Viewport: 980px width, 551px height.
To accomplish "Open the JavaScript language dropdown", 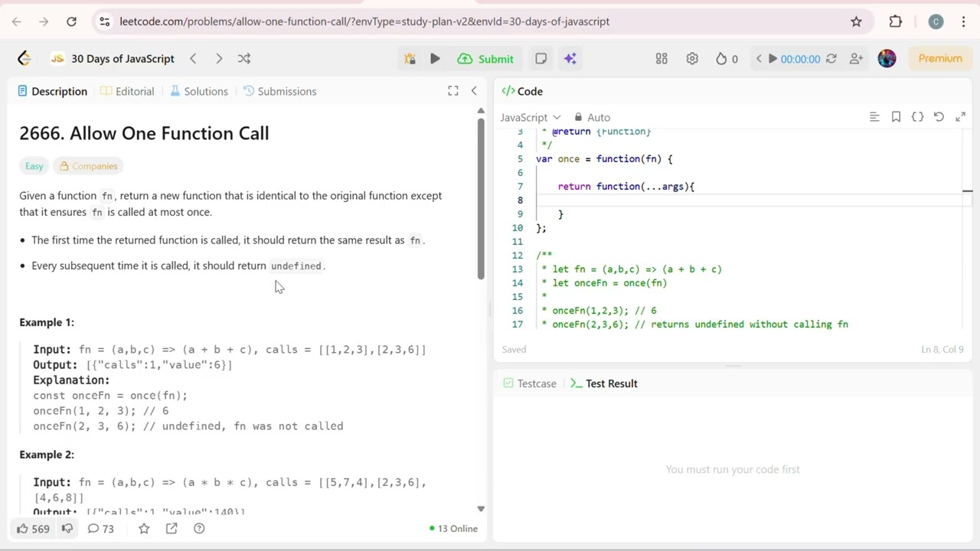I will [531, 117].
